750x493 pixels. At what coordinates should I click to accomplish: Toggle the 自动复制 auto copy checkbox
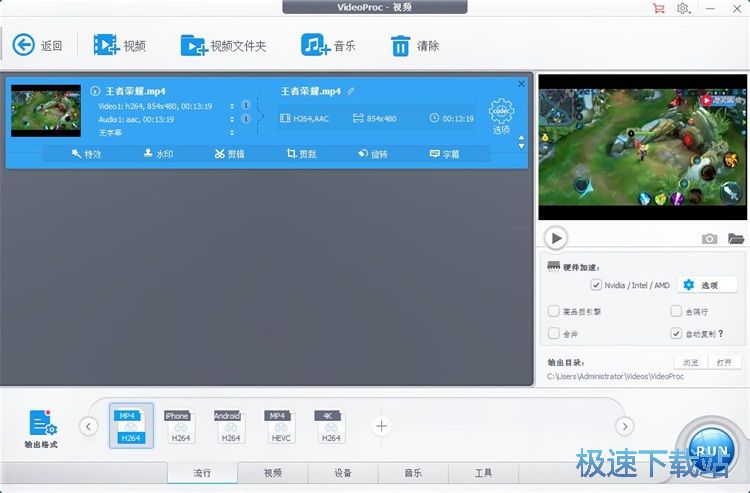[x=676, y=333]
